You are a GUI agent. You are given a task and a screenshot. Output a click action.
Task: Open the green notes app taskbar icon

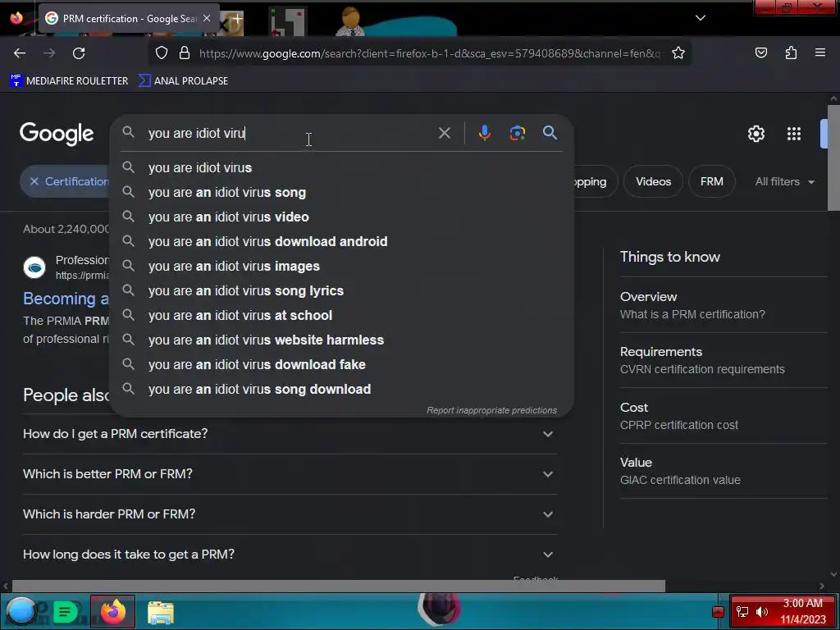[65, 612]
